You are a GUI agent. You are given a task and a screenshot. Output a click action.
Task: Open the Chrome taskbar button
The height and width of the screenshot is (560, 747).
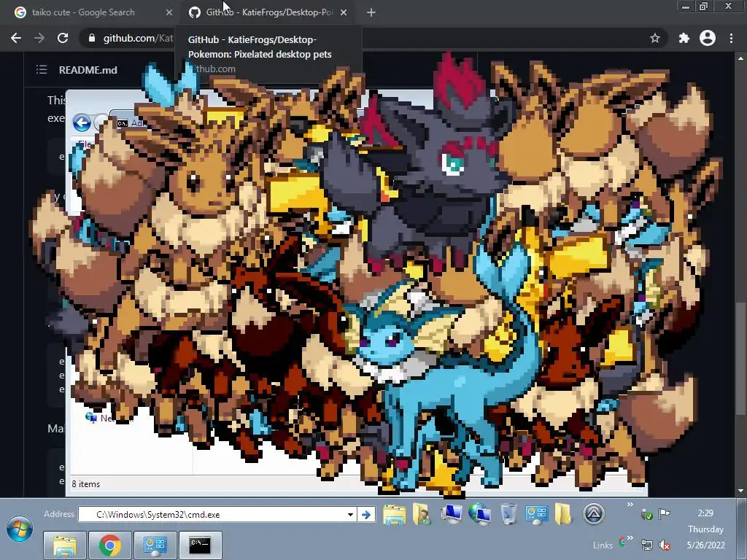(110, 545)
